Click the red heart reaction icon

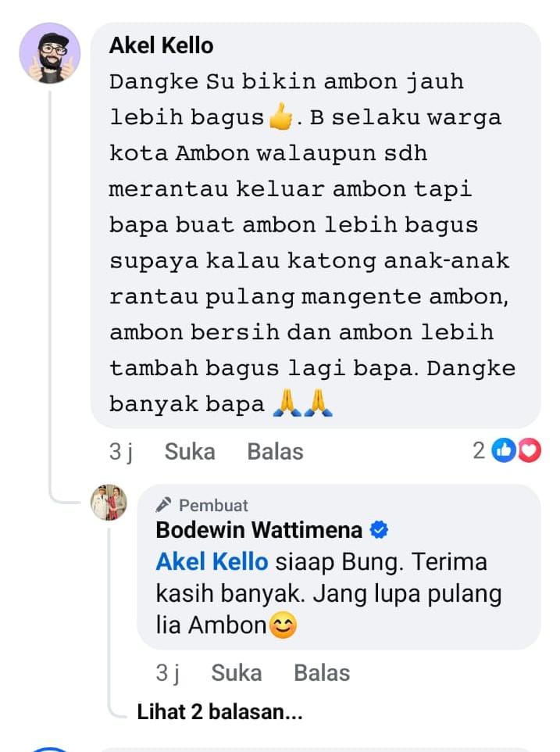529,450
